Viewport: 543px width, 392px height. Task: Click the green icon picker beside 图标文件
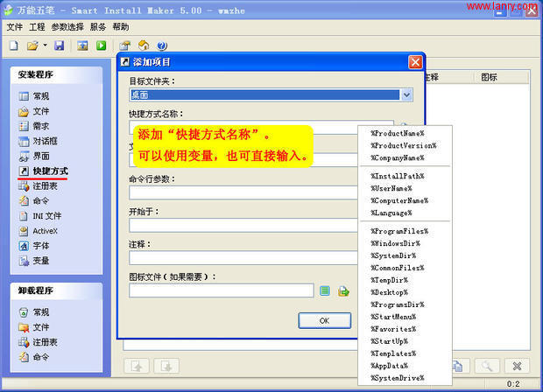(324, 291)
